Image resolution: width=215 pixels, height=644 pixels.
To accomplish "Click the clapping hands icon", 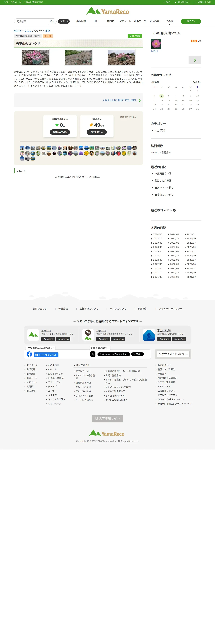I will [x=91, y=125].
